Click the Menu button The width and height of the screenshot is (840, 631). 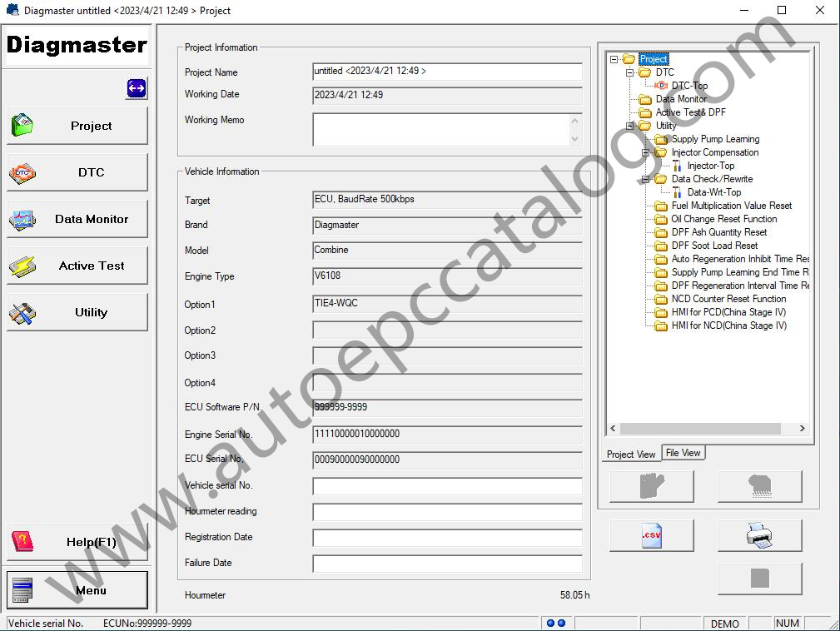(x=77, y=590)
